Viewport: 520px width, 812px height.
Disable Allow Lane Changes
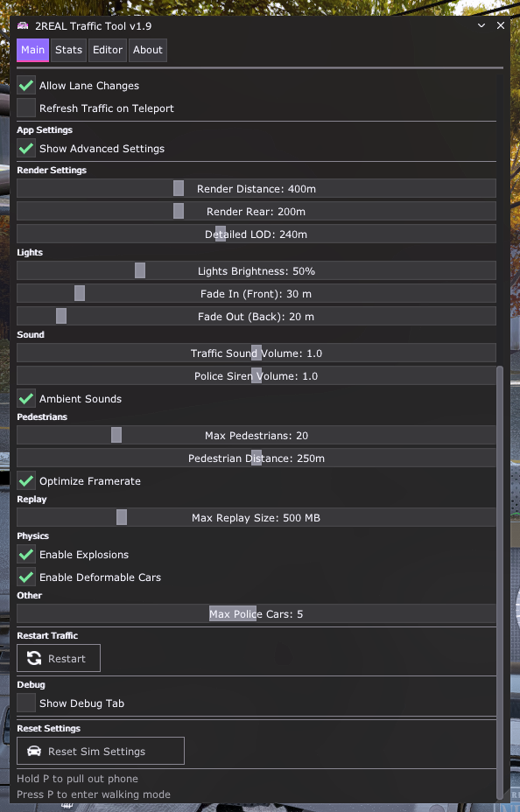tap(25, 85)
